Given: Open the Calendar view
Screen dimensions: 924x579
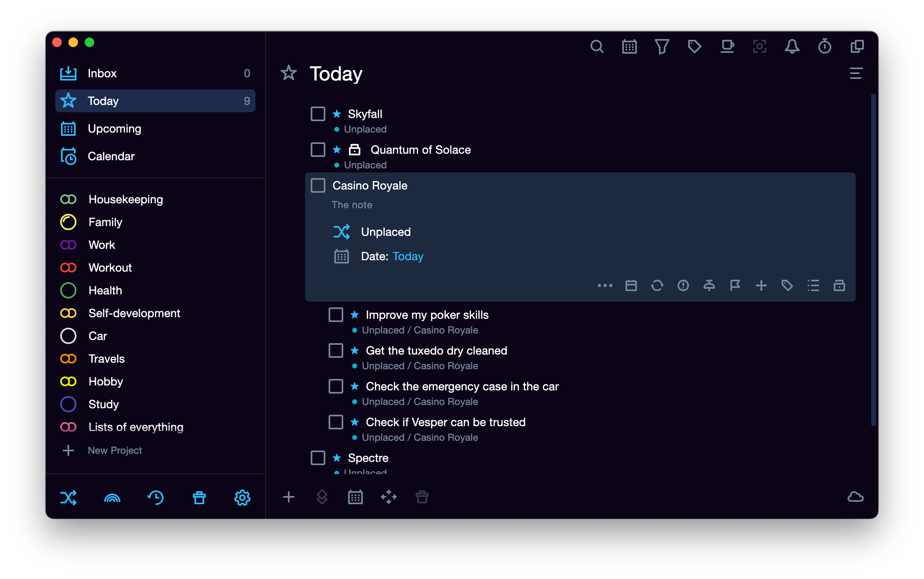Looking at the screenshot, I should pyautogui.click(x=155, y=156).
